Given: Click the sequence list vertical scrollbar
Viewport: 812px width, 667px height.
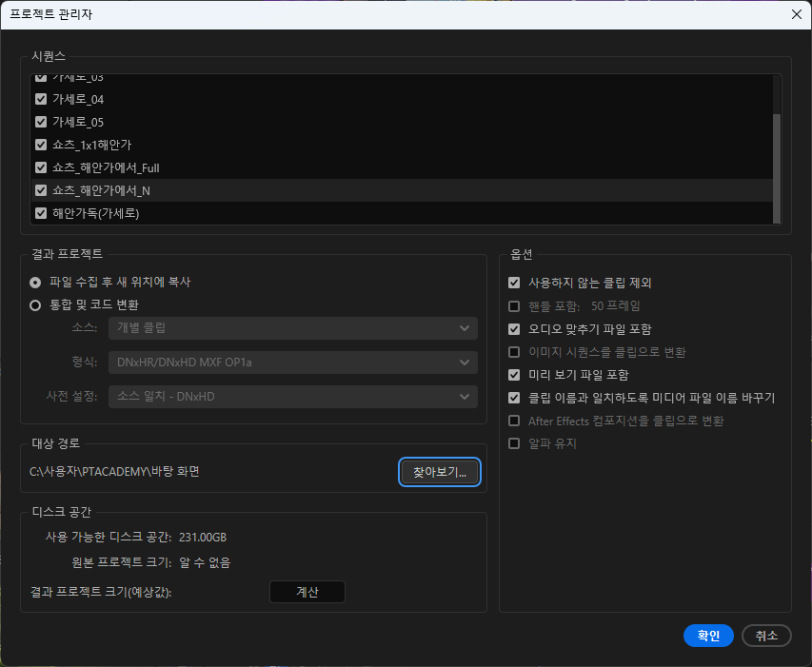Looking at the screenshot, I should point(776,168).
